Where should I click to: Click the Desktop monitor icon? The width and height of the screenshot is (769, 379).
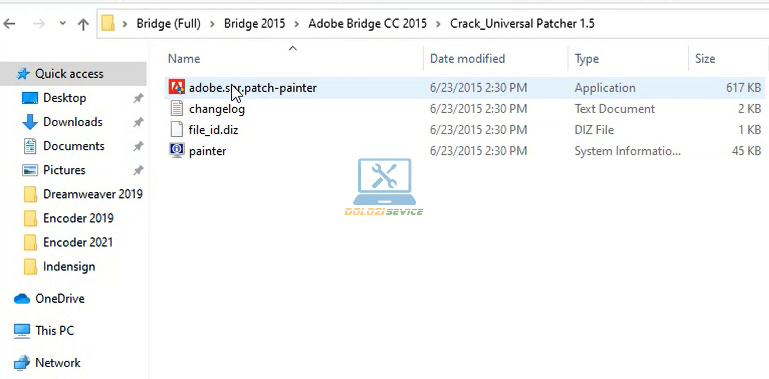pos(30,98)
